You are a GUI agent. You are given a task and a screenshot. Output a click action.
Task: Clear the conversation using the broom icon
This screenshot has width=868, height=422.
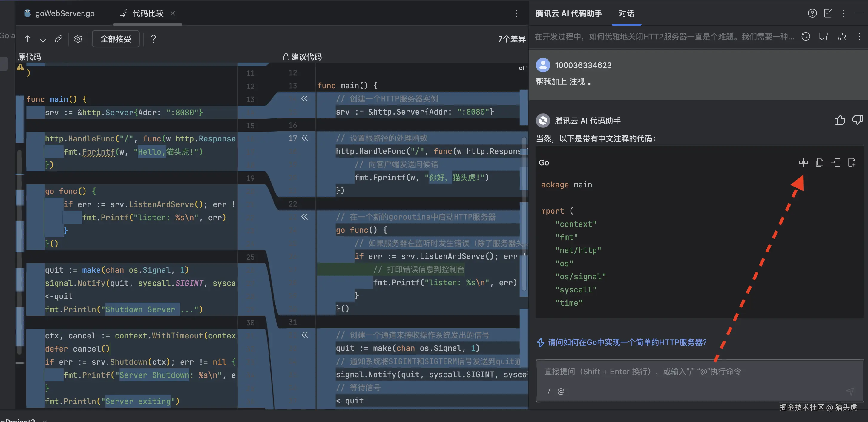(842, 36)
